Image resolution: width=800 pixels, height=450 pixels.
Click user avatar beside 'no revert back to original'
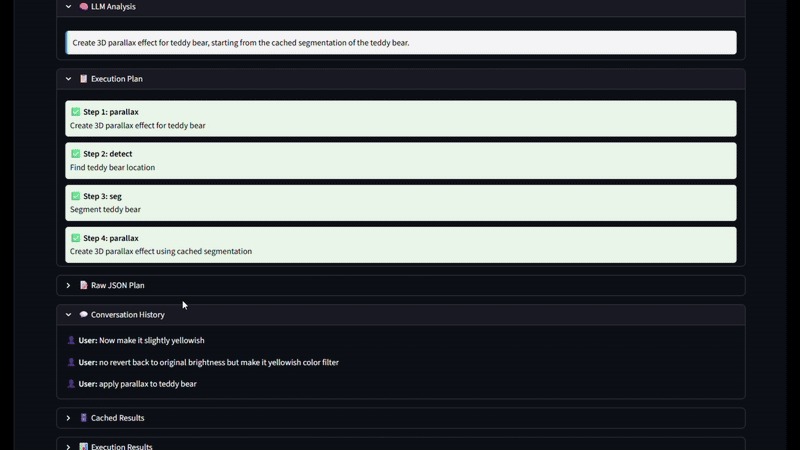(x=71, y=362)
